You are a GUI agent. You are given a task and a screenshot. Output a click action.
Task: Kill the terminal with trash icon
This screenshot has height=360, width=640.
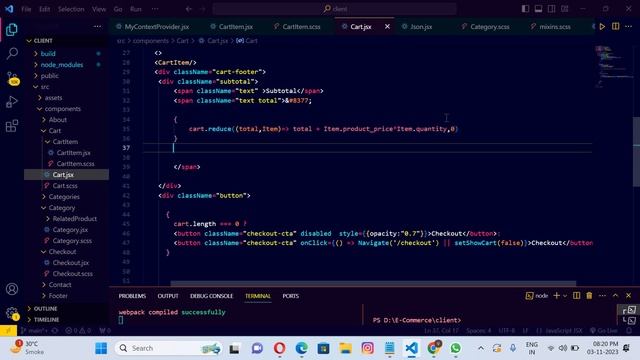pyautogui.click(x=589, y=296)
